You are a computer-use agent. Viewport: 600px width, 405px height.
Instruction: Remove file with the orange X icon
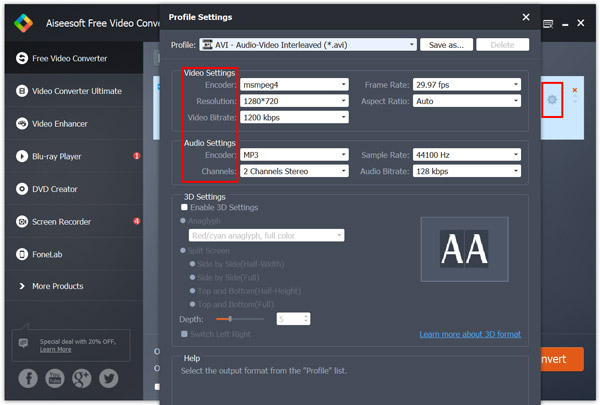click(574, 90)
